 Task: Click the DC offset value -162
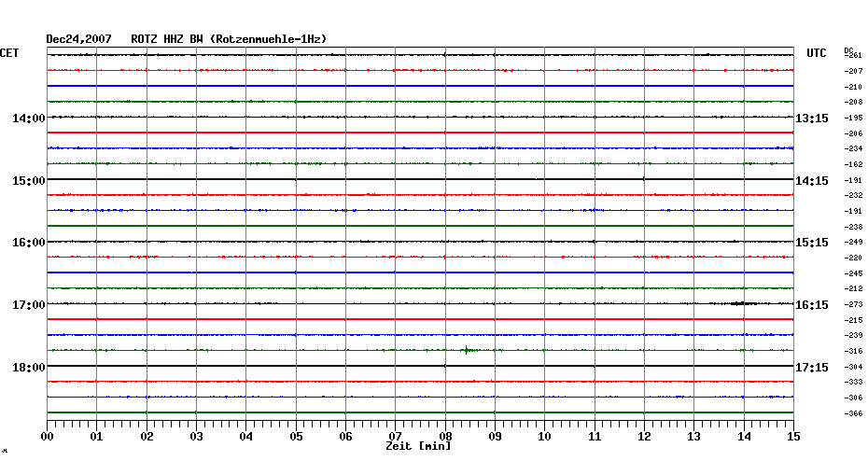[x=853, y=165]
